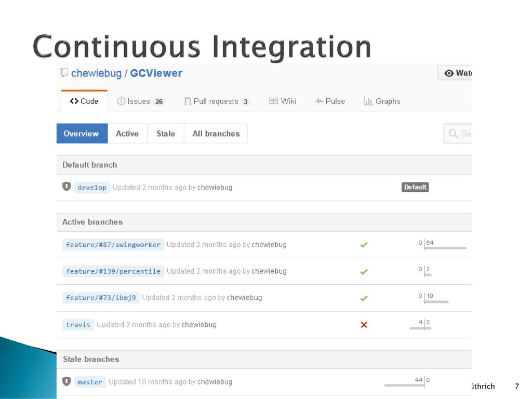Screen dimensions: 532x399
Task: Click the Code brackets icon
Action: pyautogui.click(x=74, y=101)
